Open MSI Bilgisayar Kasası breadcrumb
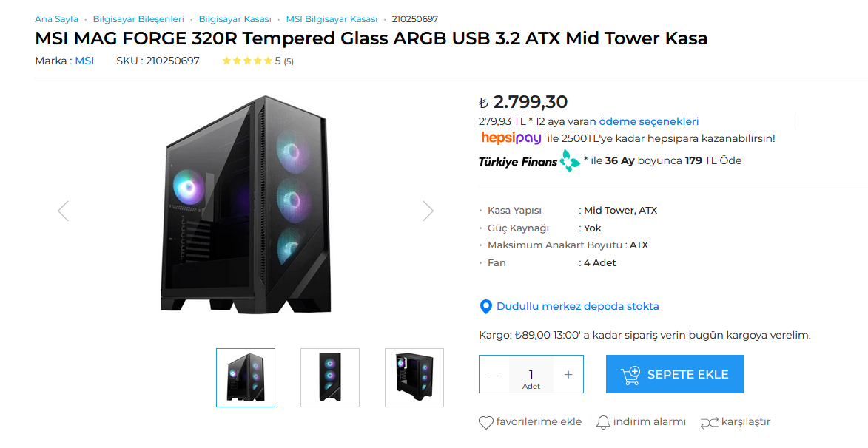 [332, 19]
